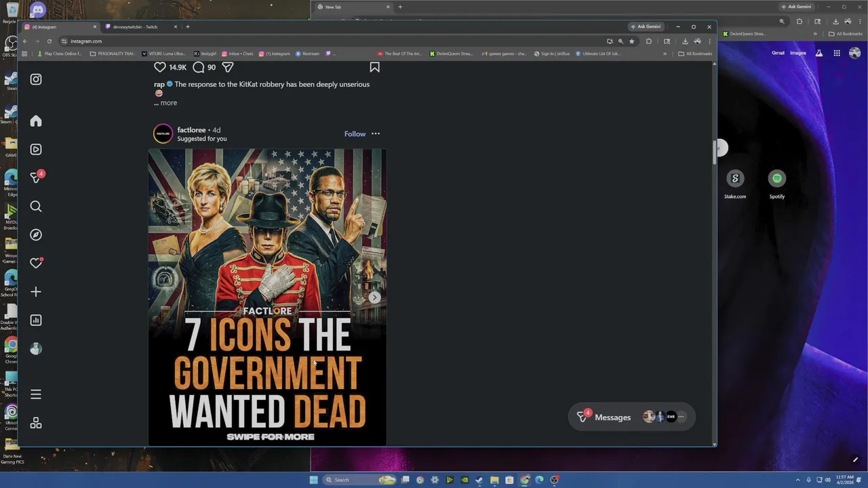Go back in browser history
Screen dimensions: 868x488
(24, 41)
